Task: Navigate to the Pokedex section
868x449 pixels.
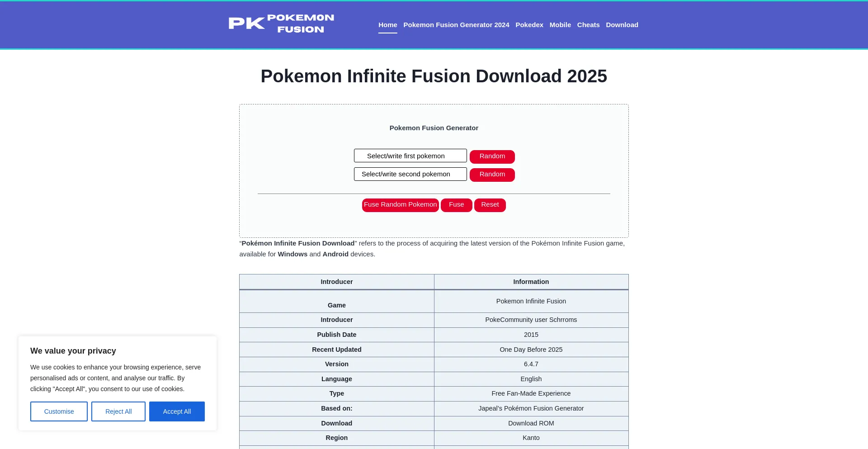Action: pyautogui.click(x=529, y=25)
